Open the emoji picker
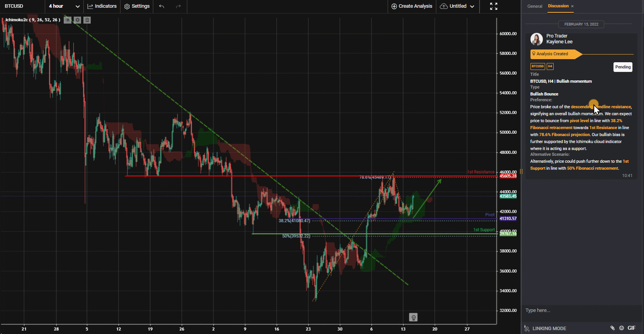This screenshot has width=644, height=334. click(622, 328)
